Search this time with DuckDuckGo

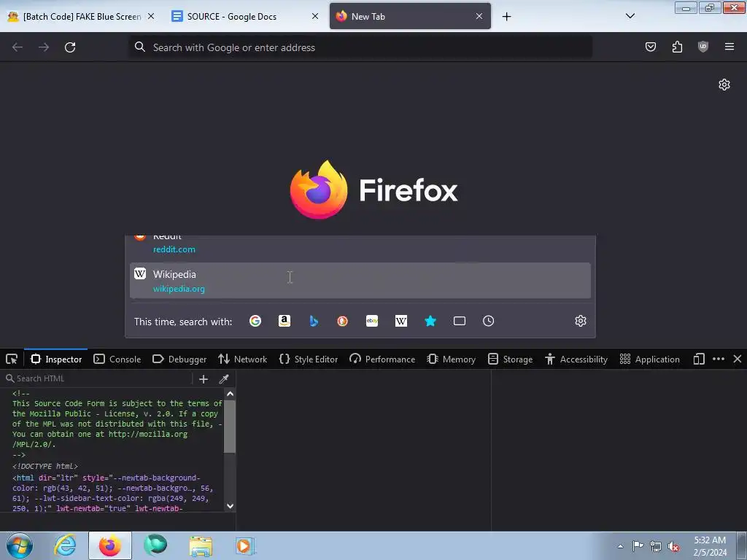[343, 321]
